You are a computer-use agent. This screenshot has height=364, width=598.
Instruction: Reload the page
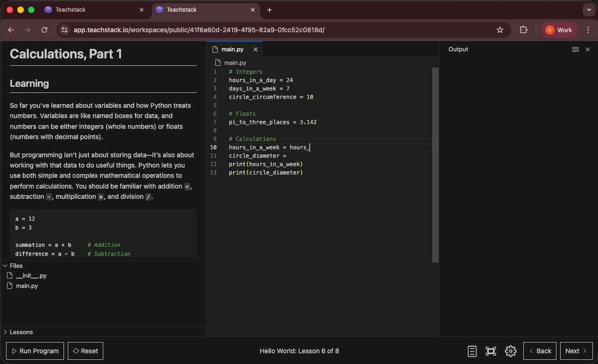tap(44, 30)
